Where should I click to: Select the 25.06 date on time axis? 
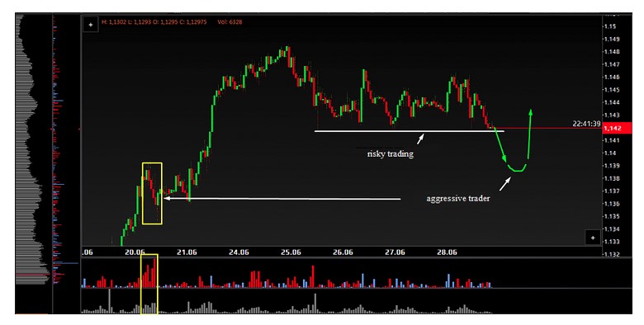[x=291, y=252]
